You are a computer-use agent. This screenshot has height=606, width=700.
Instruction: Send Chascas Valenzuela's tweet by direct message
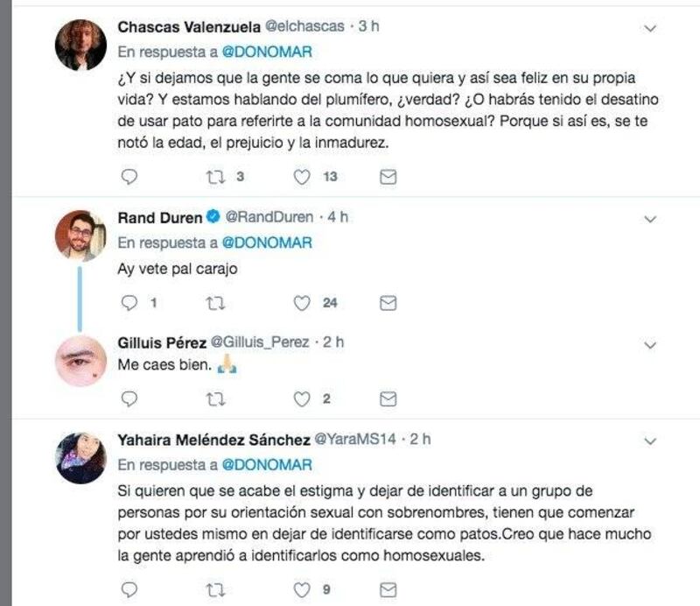click(388, 177)
